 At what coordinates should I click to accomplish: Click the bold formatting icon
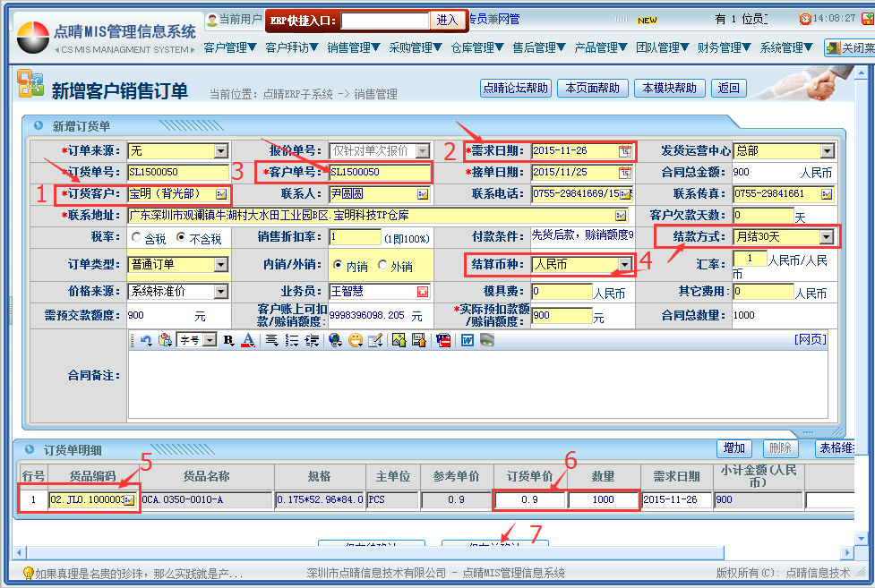(x=228, y=340)
